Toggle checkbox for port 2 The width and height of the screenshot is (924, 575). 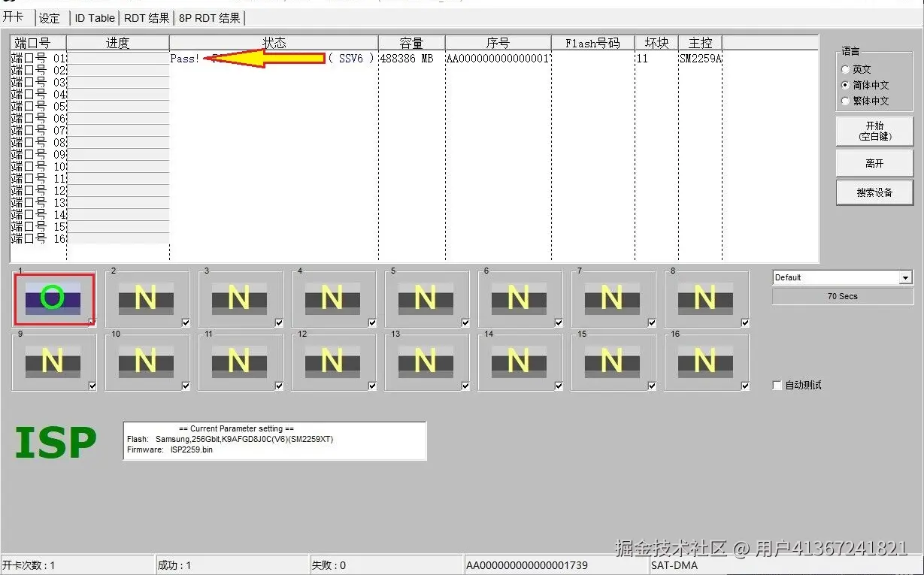point(186,322)
